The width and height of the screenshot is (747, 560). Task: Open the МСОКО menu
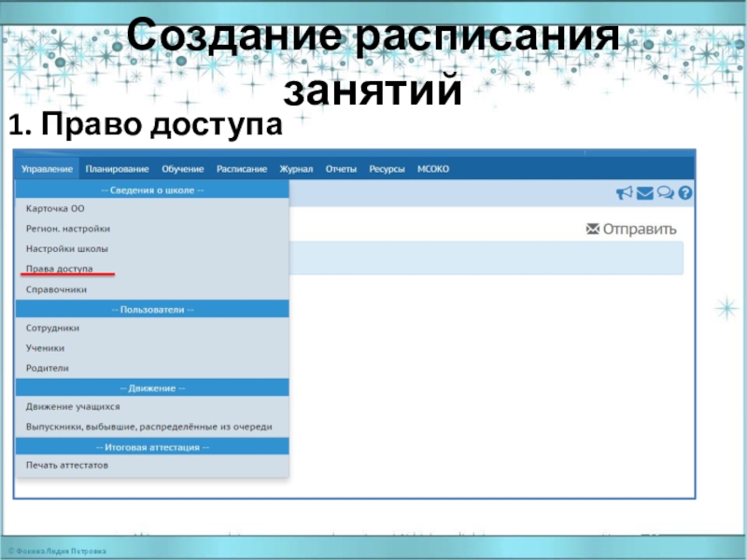point(433,169)
